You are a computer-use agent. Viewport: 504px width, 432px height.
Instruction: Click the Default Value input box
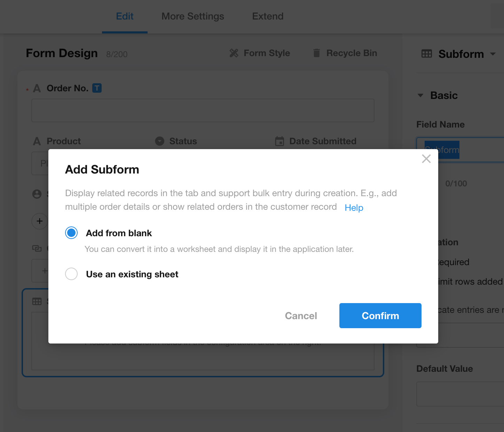[x=460, y=394]
